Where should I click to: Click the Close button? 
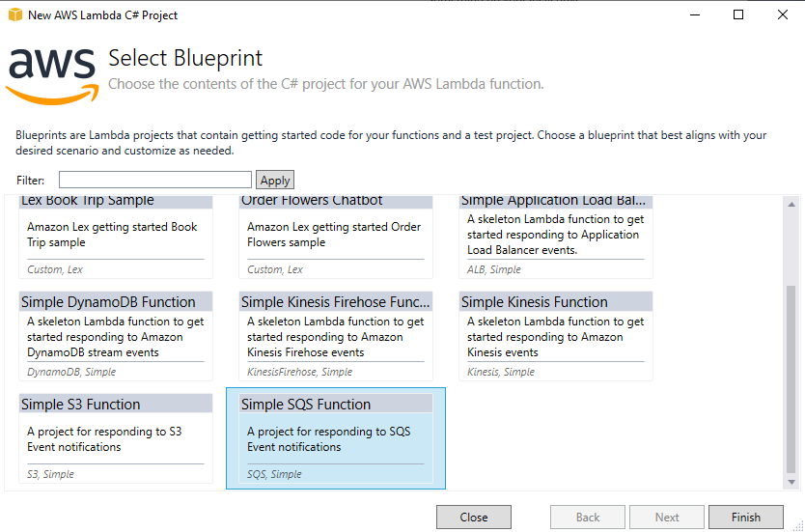[x=474, y=518]
